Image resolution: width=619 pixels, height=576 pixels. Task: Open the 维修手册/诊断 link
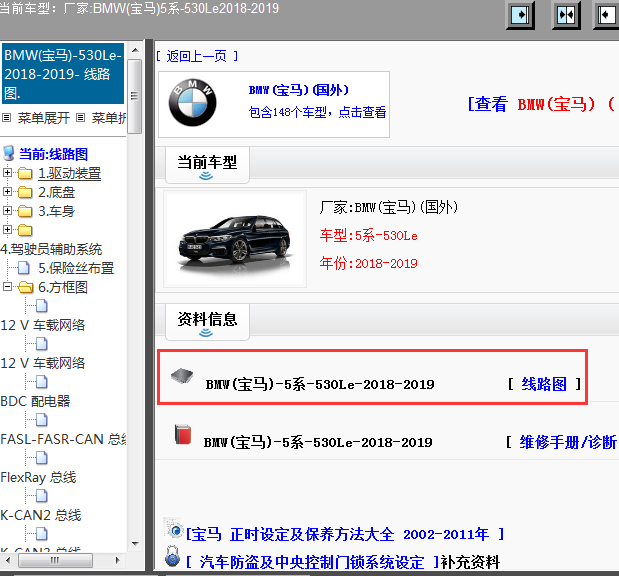[568, 442]
